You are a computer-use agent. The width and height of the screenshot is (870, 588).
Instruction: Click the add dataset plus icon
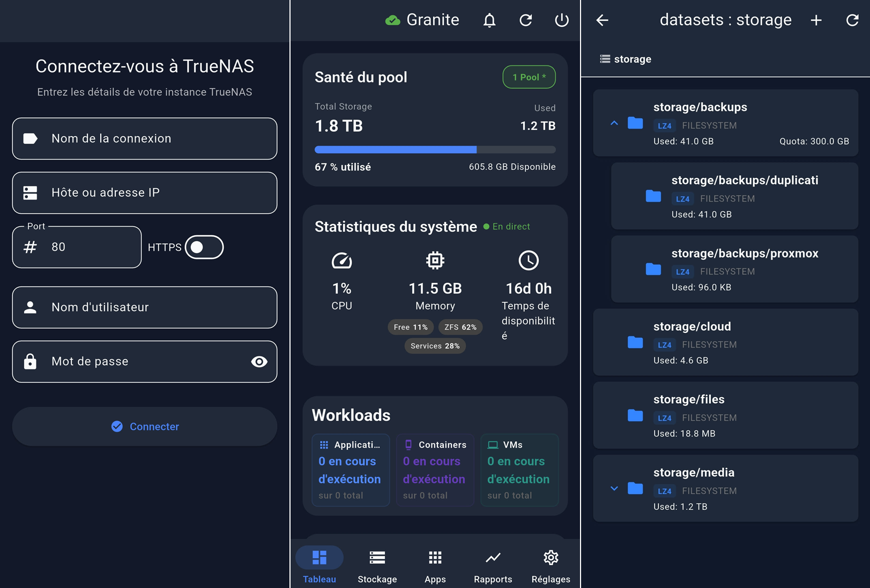816,20
